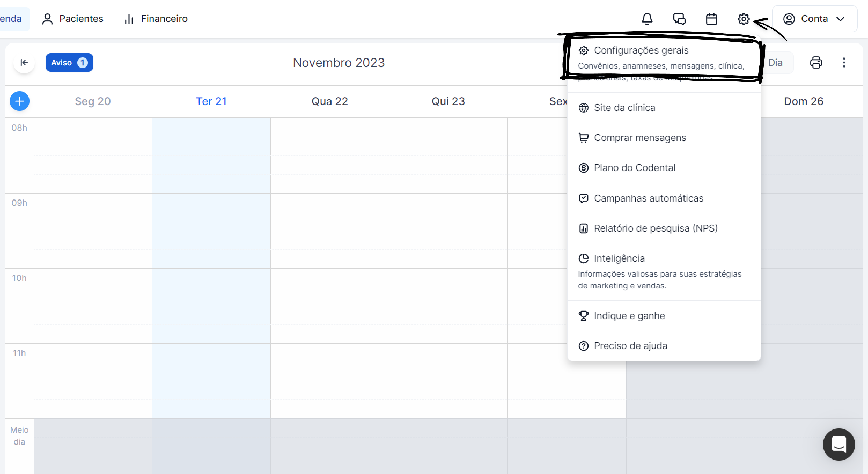Go to Pacientes tab

tap(73, 19)
